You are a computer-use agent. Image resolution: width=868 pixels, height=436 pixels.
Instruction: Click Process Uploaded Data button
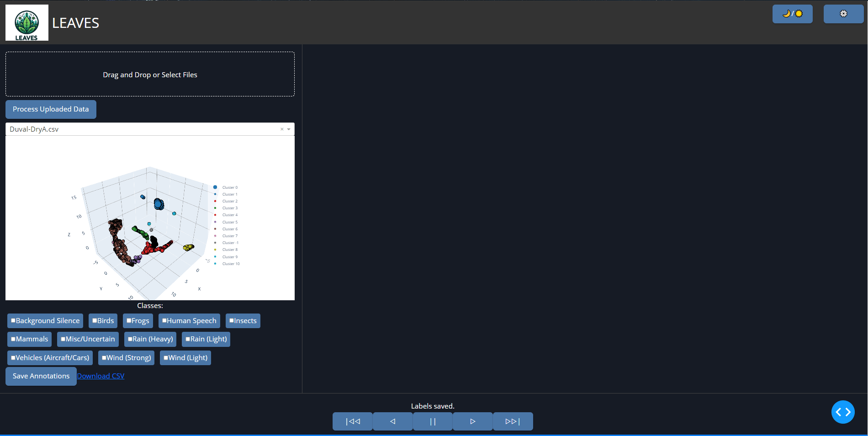tap(51, 109)
